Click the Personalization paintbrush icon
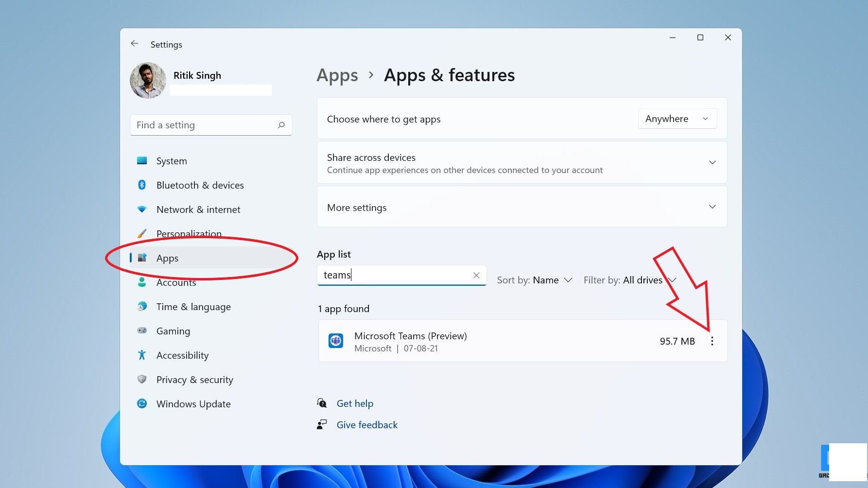The width and height of the screenshot is (868, 488). coord(142,233)
